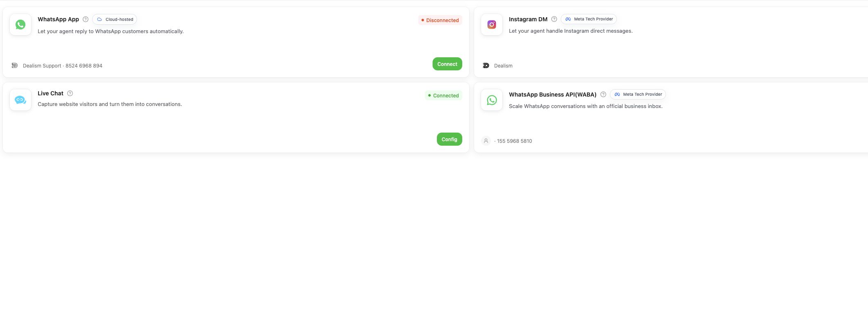Click the Instagram DM logo icon

[492, 25]
